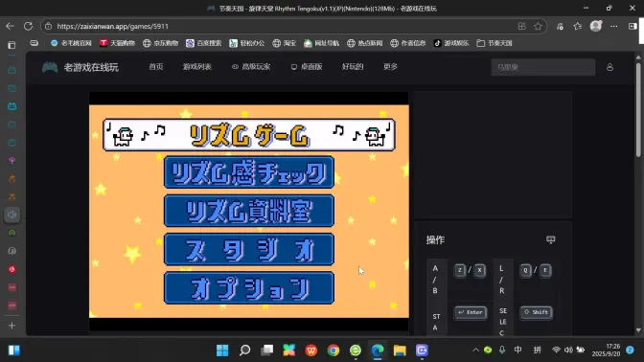Open Task View on taskbar
This screenshot has height=362, width=644.
coord(267,351)
